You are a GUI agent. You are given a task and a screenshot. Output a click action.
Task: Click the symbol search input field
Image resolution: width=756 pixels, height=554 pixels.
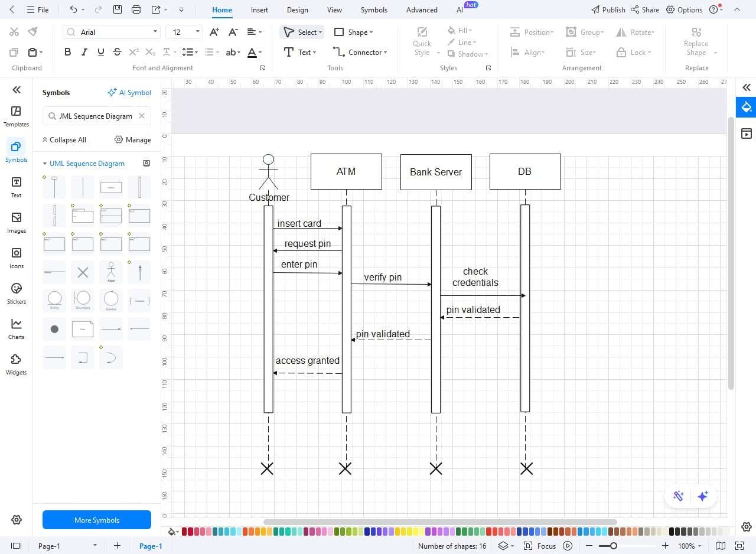click(x=97, y=116)
